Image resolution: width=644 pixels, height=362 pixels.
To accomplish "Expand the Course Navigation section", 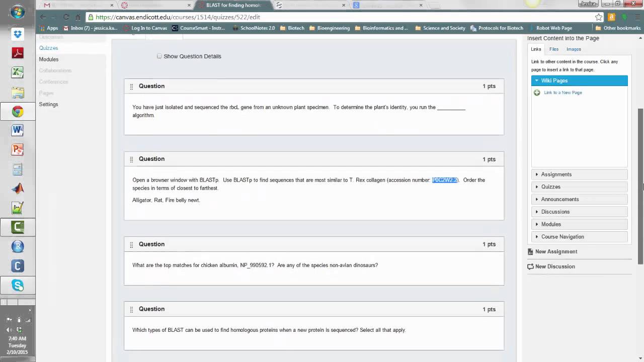I will coord(580,237).
